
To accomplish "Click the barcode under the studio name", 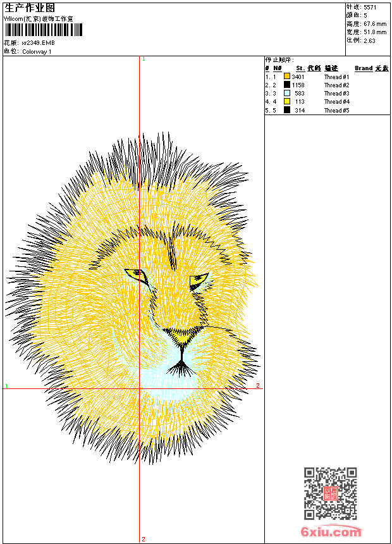I will click(x=44, y=30).
